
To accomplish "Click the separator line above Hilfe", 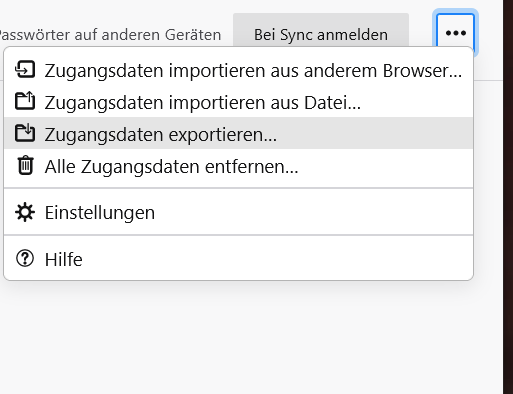I will pos(239,235).
